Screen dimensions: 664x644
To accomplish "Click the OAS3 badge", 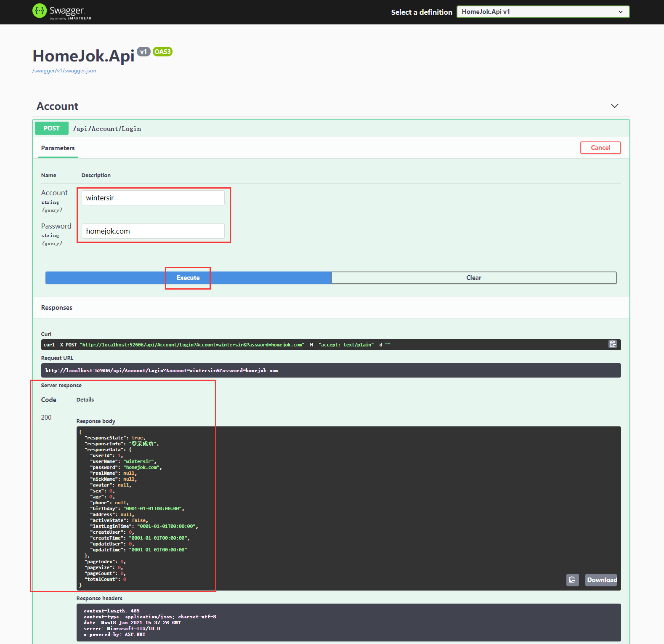I will coord(162,52).
